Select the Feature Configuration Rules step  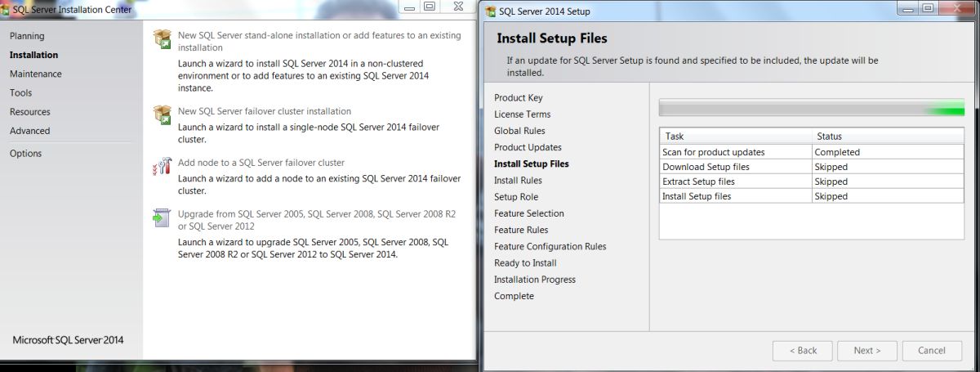tap(550, 246)
